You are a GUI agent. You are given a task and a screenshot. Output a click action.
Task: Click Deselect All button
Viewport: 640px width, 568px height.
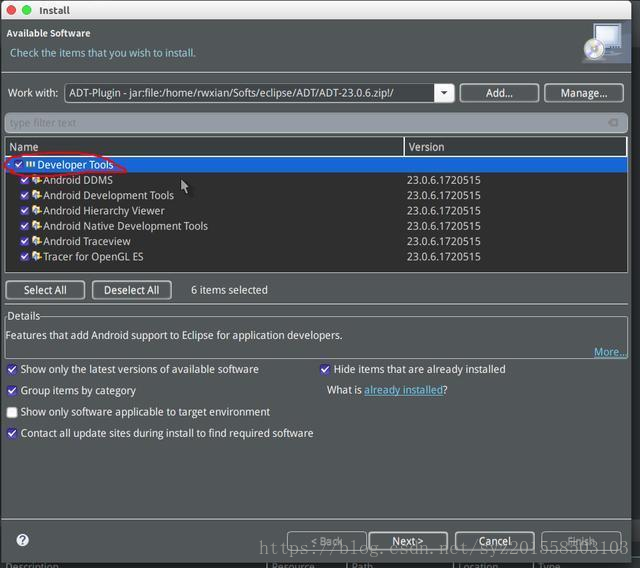coord(131,290)
